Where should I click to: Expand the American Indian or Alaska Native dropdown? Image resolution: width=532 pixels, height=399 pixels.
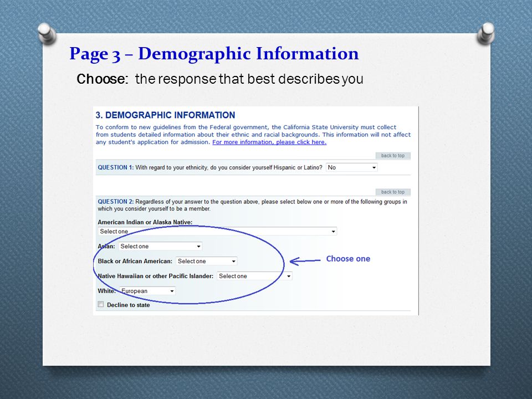[x=217, y=232]
